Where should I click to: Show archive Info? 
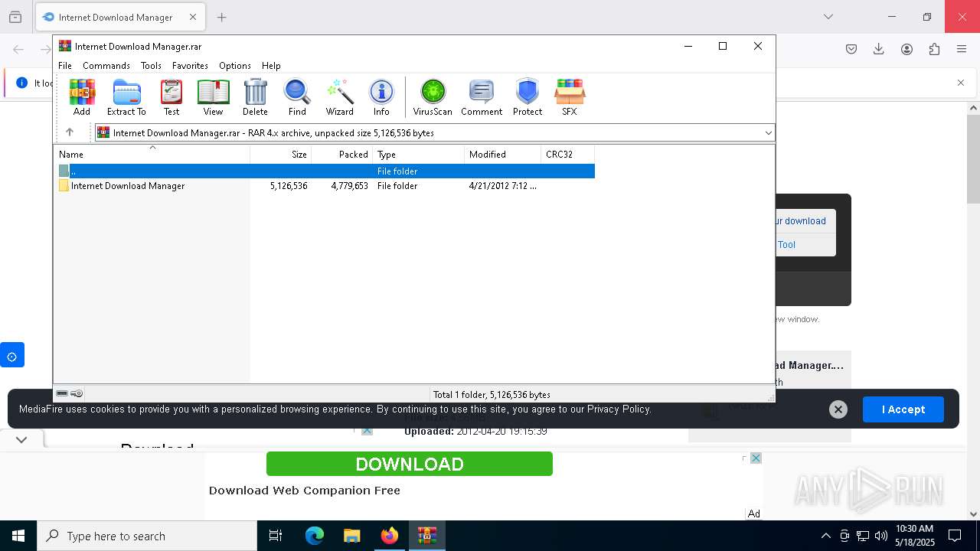[381, 97]
